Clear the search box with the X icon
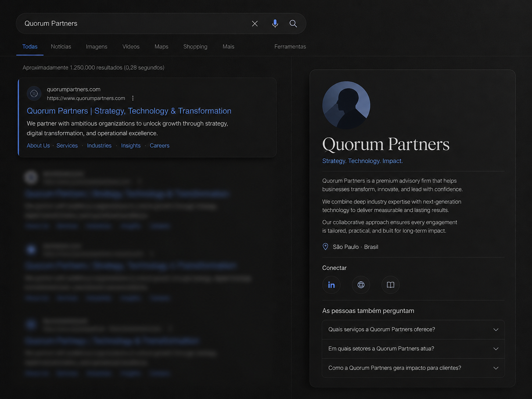The width and height of the screenshot is (532, 399). pos(255,24)
